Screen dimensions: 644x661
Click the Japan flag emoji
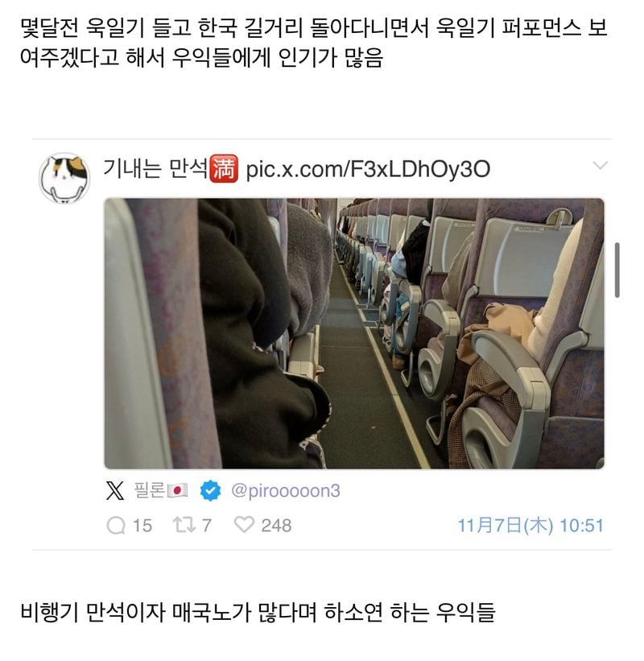coord(177,490)
